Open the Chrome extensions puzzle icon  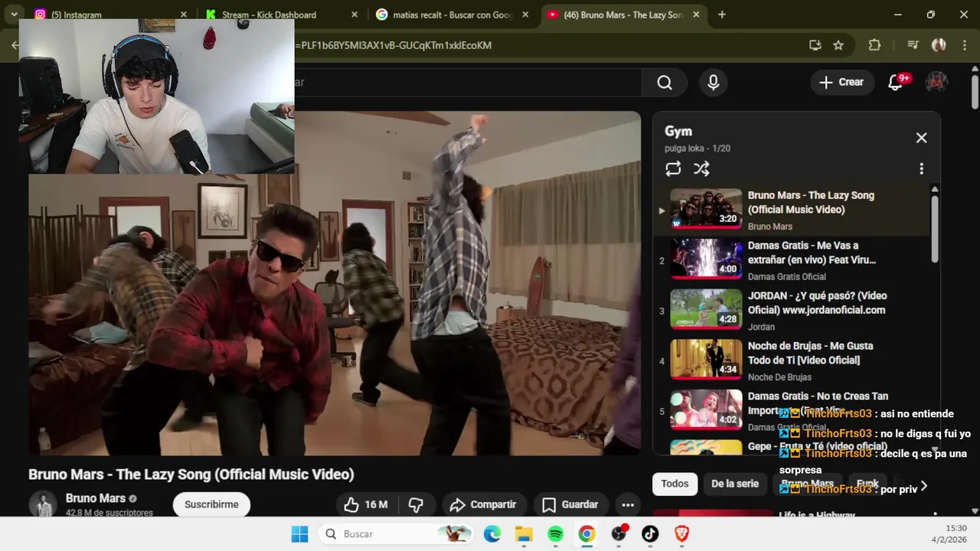pyautogui.click(x=874, y=45)
